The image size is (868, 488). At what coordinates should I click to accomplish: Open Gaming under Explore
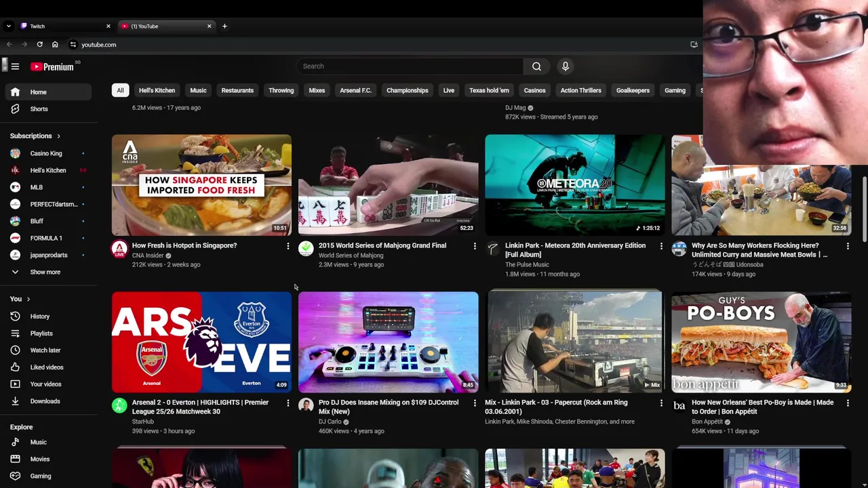[x=47, y=476]
